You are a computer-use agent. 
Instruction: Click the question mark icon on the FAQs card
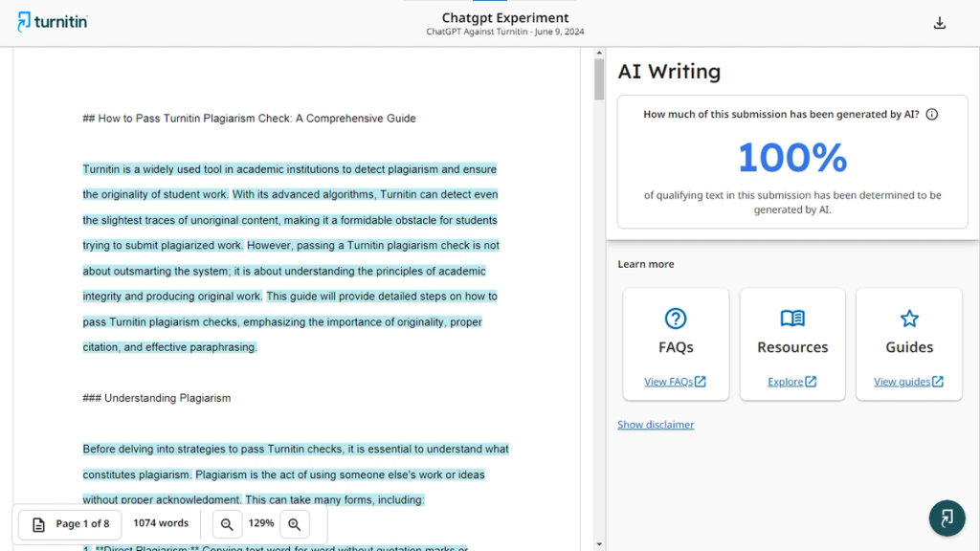point(676,319)
